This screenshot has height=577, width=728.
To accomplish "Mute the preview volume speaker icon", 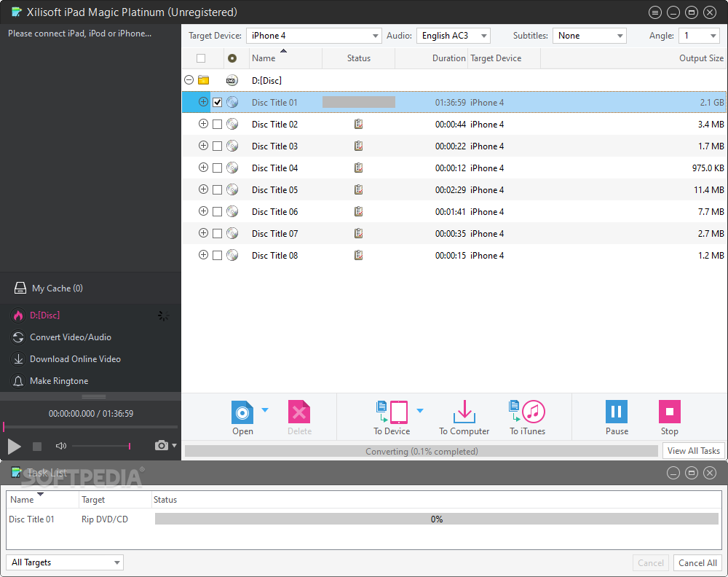I will tap(61, 446).
